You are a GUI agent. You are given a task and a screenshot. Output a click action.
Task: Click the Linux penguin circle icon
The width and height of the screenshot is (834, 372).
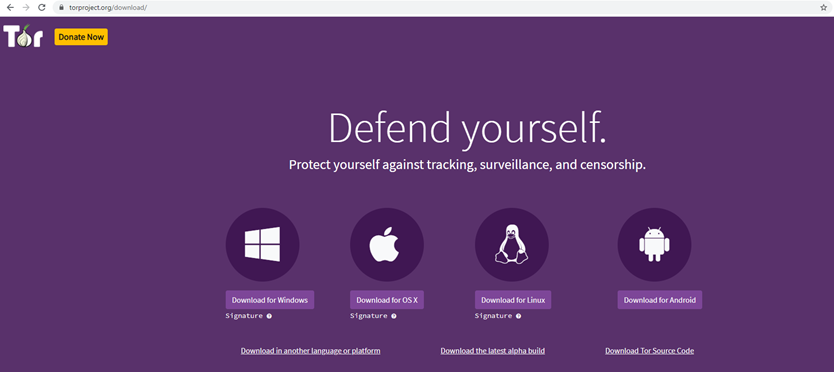(x=512, y=244)
